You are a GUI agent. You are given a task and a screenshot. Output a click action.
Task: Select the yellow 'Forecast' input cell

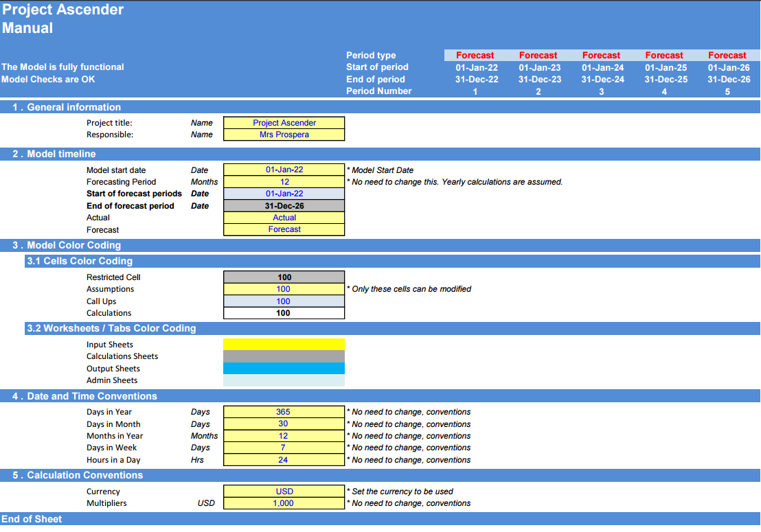[x=284, y=229]
